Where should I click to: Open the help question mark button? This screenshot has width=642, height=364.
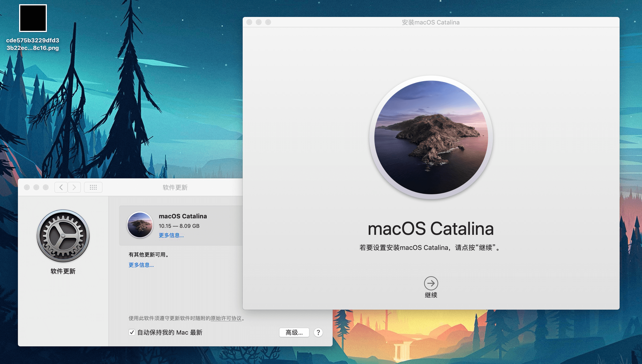pos(318,332)
